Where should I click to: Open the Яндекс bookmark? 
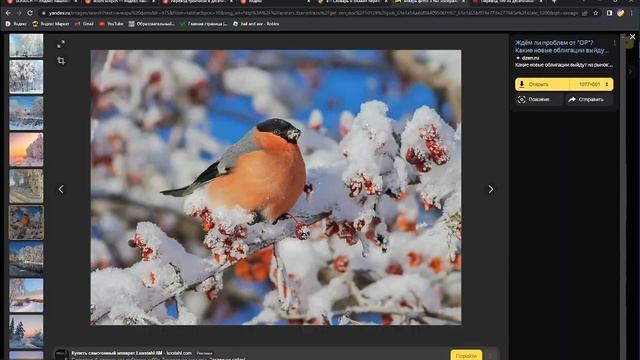tap(16, 24)
